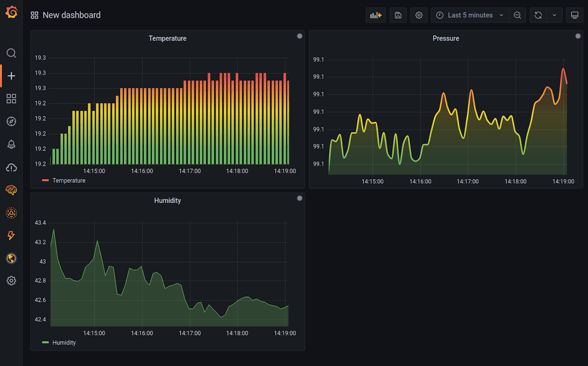Save the dashboard with the disk icon

(x=398, y=15)
